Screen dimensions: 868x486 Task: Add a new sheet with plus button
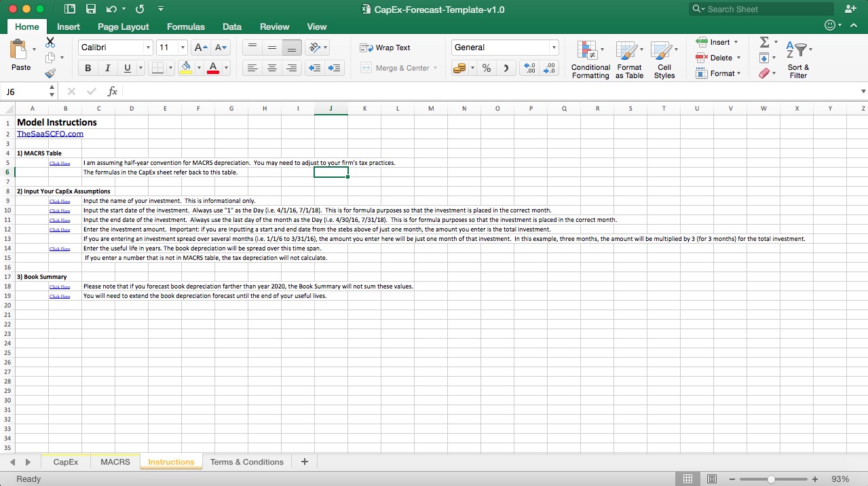point(305,462)
